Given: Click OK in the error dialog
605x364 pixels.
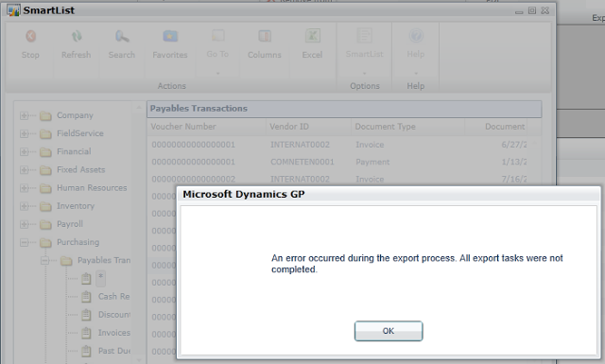Looking at the screenshot, I should click(389, 331).
